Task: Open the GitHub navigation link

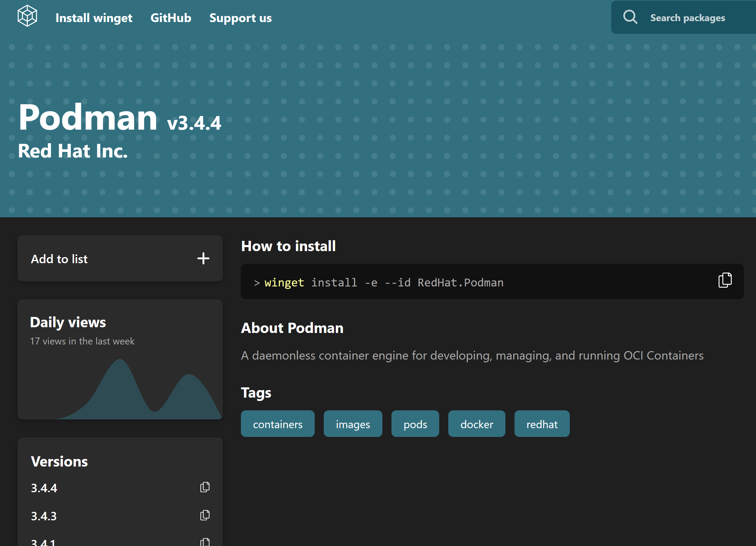Action: (x=171, y=18)
